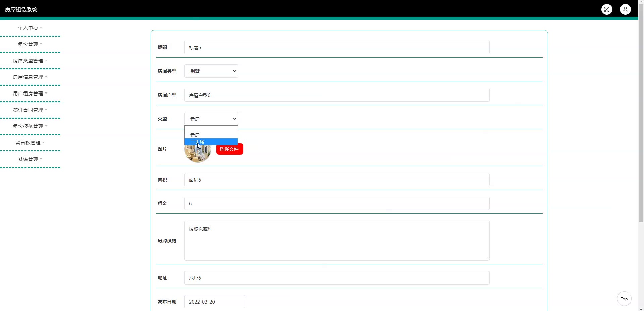Click the circular house image thumbnail
The height and width of the screenshot is (311, 644).
click(x=198, y=153)
